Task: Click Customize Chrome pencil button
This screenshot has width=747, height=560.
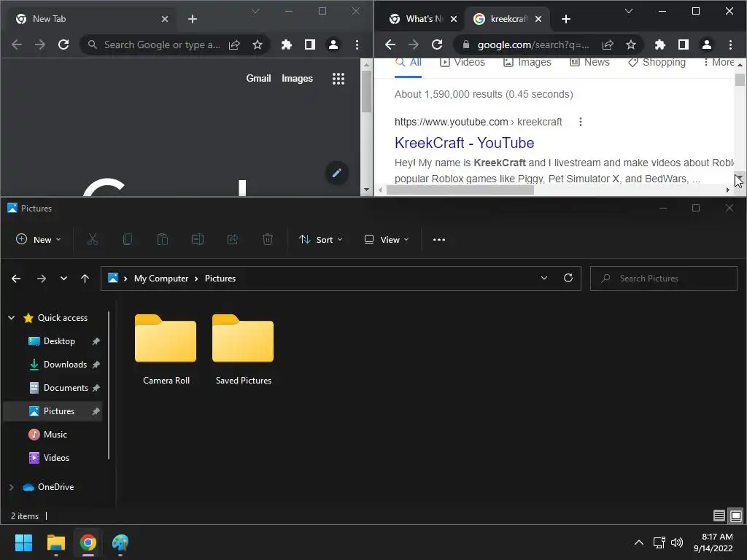Action: [x=337, y=173]
